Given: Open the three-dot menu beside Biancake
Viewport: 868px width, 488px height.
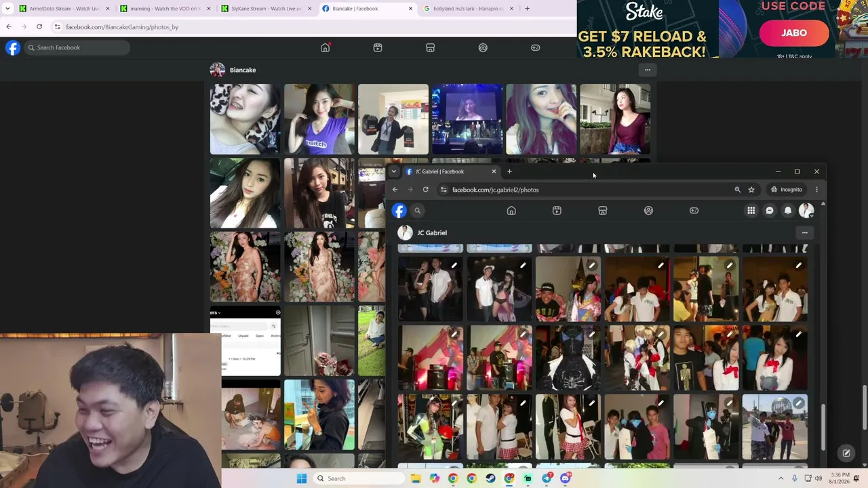Looking at the screenshot, I should coord(648,70).
